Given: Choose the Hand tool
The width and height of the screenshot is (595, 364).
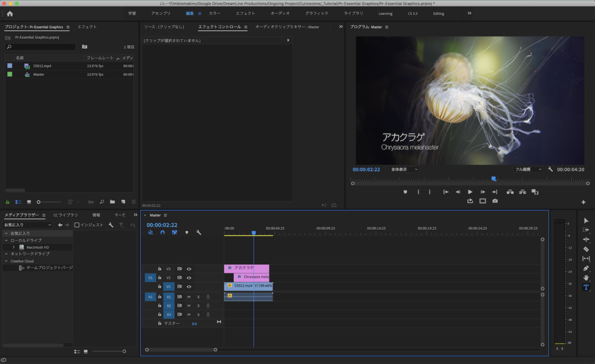Looking at the screenshot, I should click(x=586, y=278).
